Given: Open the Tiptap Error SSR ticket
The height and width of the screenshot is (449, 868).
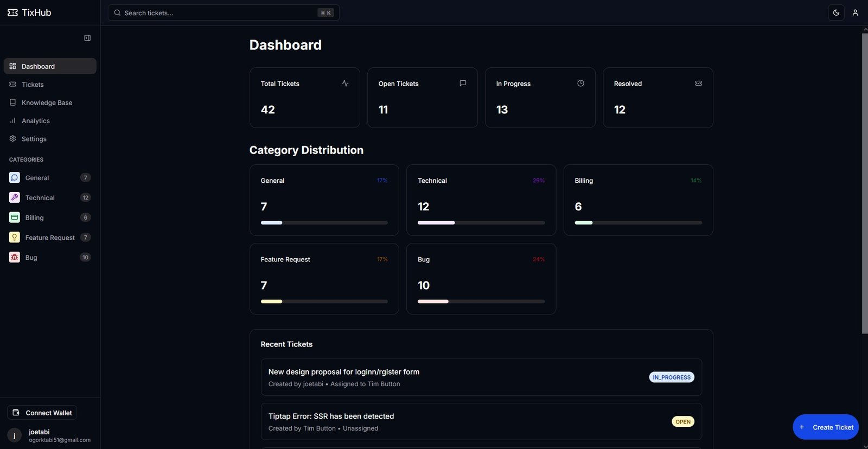Looking at the screenshot, I should click(x=481, y=421).
